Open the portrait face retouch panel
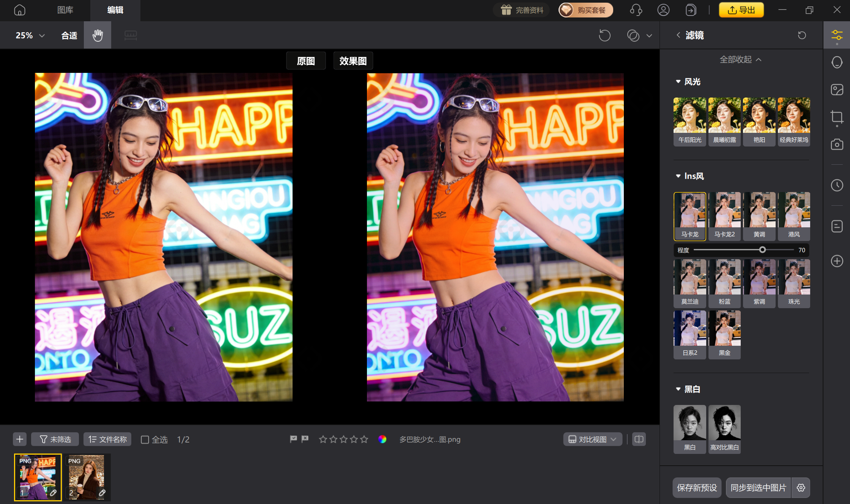850x504 pixels. 837,62
